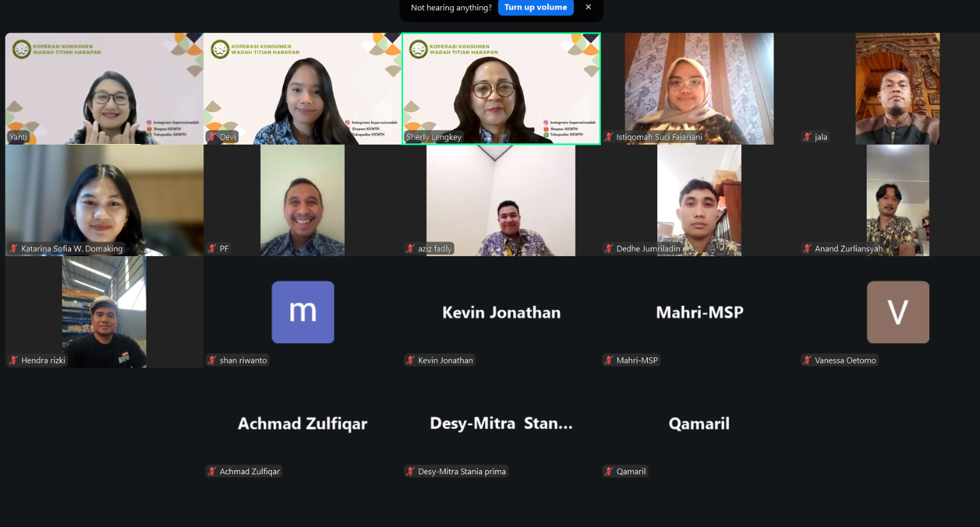Screen dimensions: 980x527
Task: Click muted mic icon beside Hendra rizki
Action: (13, 360)
